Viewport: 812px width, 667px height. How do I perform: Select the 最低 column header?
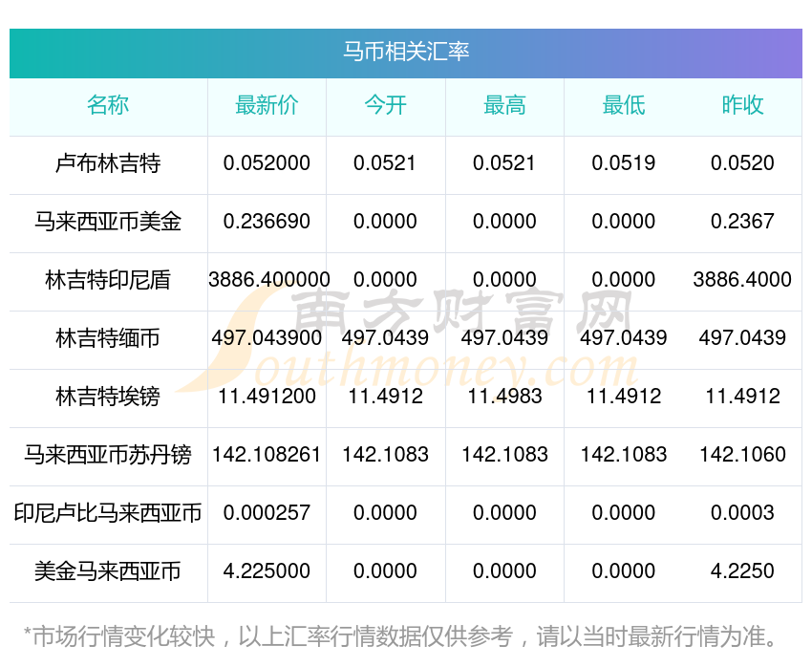click(624, 105)
